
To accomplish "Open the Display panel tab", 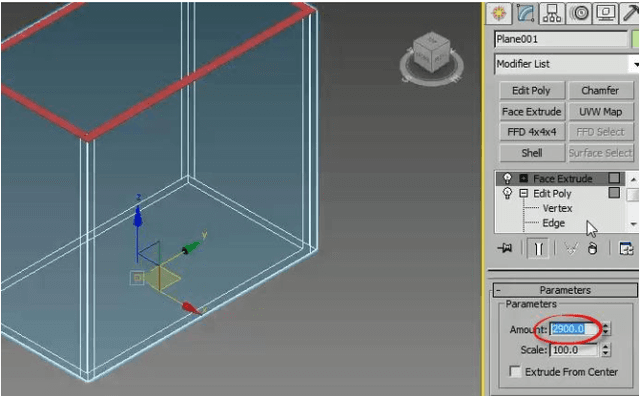I will 606,13.
